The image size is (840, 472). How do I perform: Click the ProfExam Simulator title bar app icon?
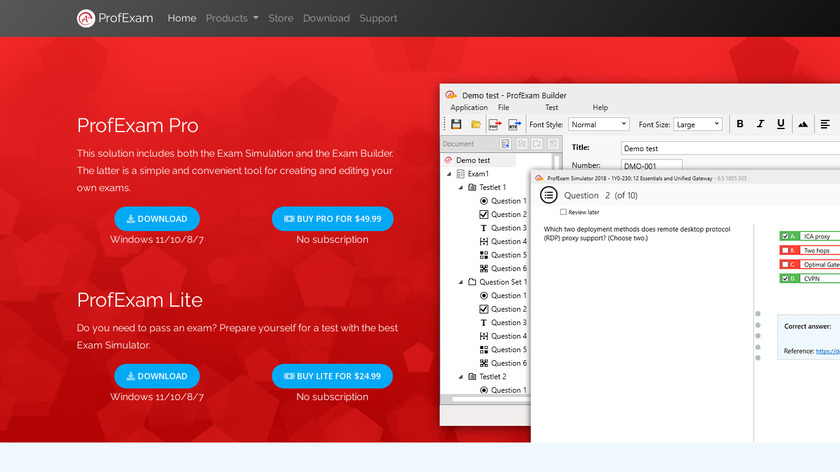(x=539, y=178)
